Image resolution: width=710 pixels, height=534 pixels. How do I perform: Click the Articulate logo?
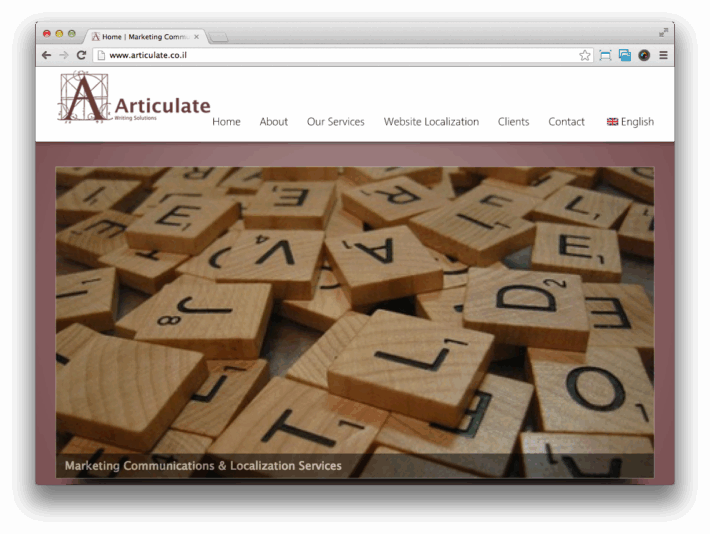point(134,98)
